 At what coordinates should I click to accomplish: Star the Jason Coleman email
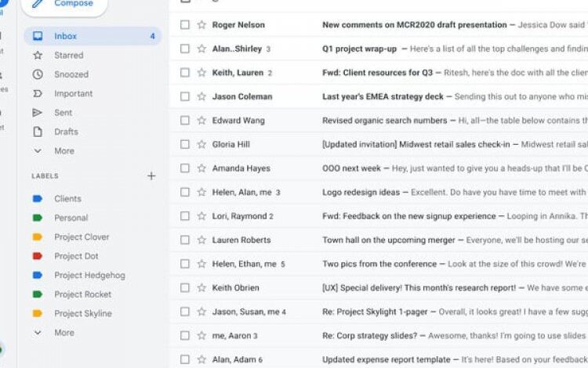[201, 97]
